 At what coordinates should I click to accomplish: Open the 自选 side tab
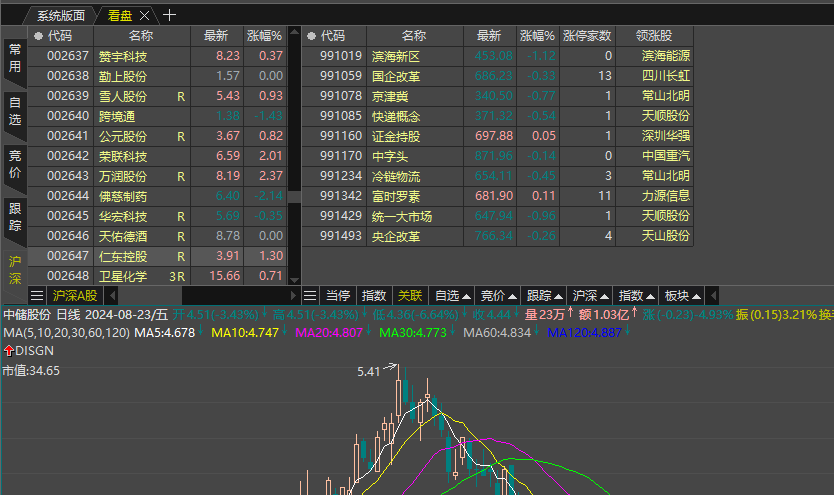pyautogui.click(x=15, y=111)
